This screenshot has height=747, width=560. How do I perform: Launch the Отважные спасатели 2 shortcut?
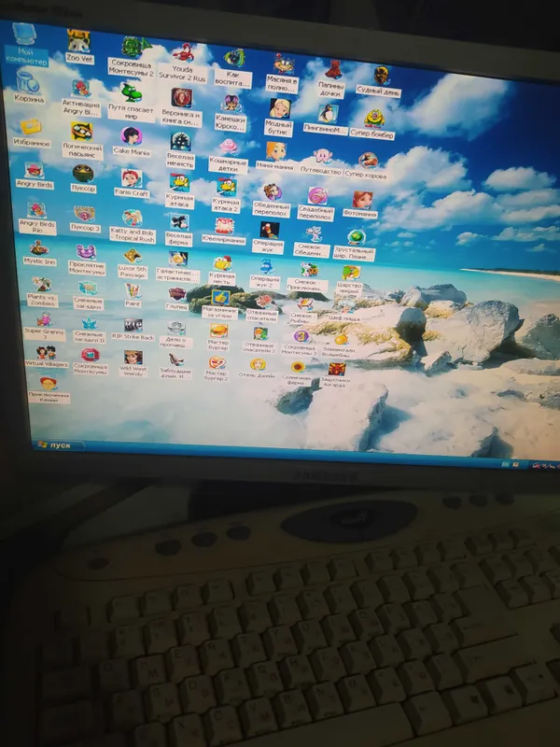click(x=259, y=340)
